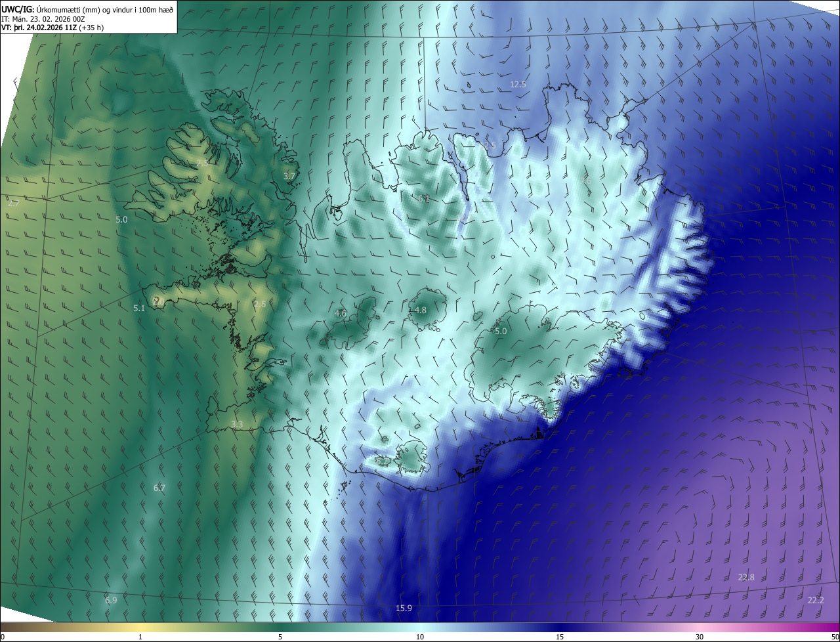Click the 6.9 value label on the map

click(111, 600)
